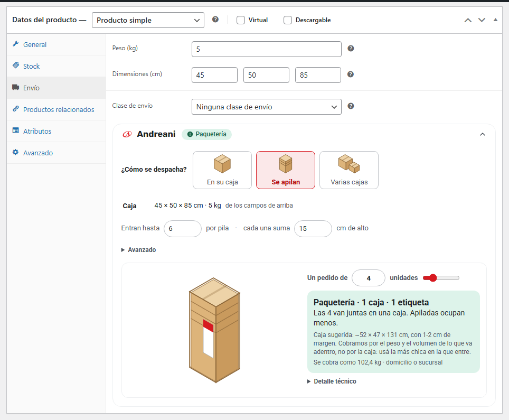
Task: Open the Producto simple type dropdown
Action: pyautogui.click(x=148, y=20)
